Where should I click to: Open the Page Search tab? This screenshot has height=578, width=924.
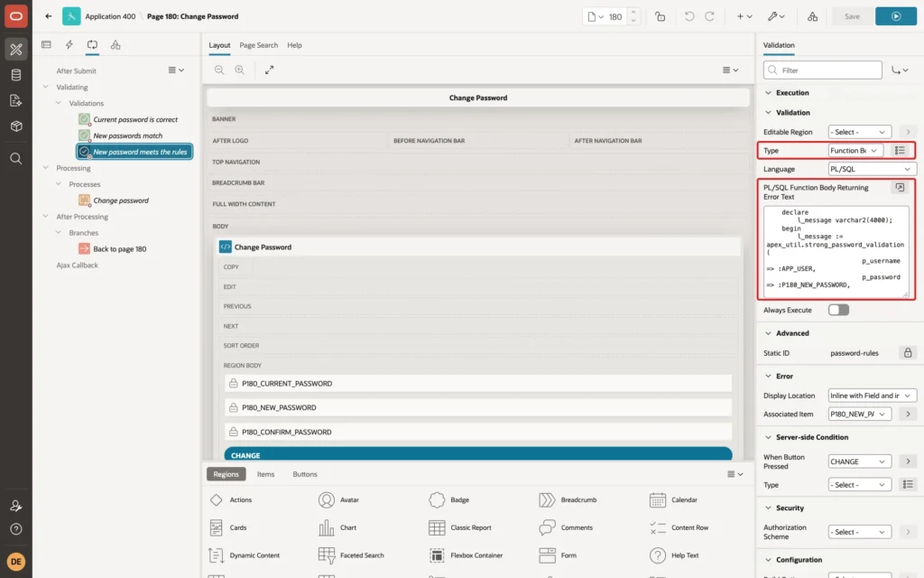coord(259,45)
